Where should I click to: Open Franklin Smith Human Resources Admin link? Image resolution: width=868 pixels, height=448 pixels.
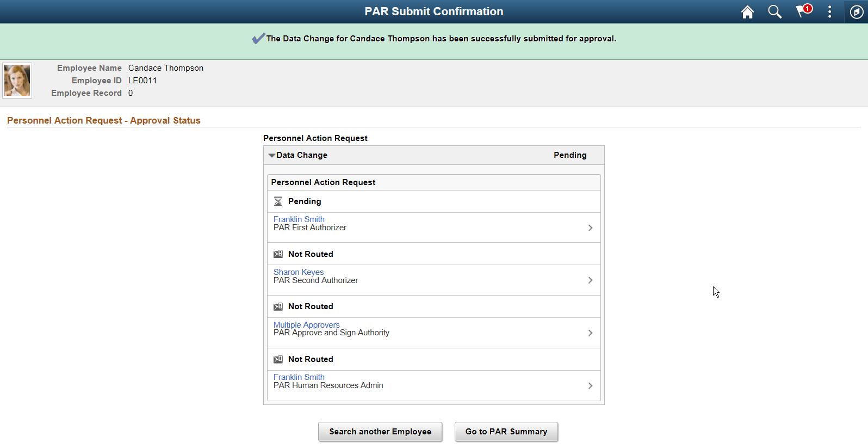point(299,377)
